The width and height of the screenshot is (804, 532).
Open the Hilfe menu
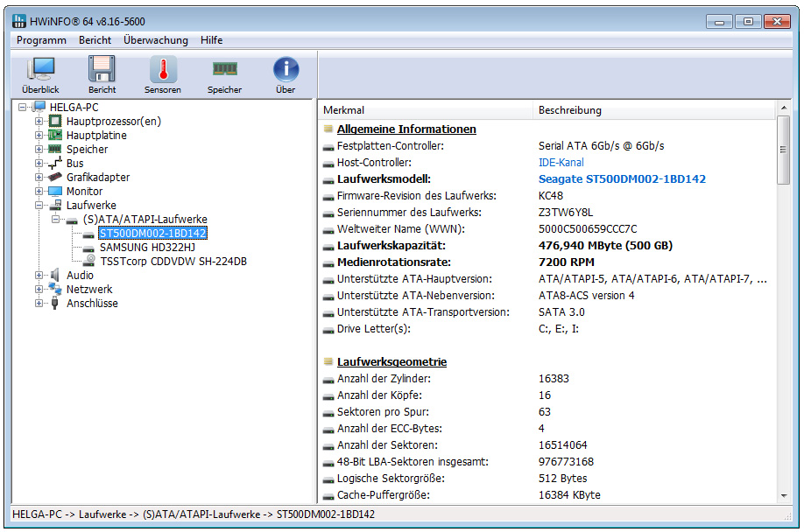click(x=211, y=40)
